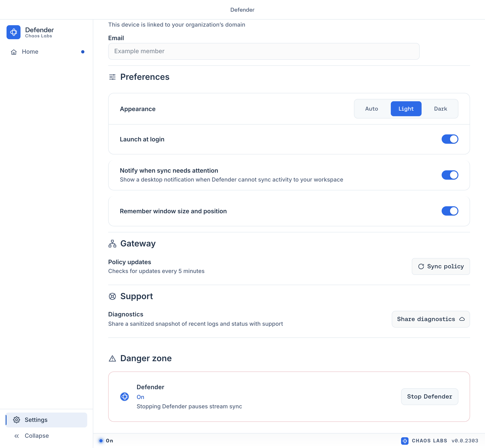This screenshot has height=448, width=485.
Task: Click 'Checks for updates every 5 minutes' text
Action: [156, 271]
